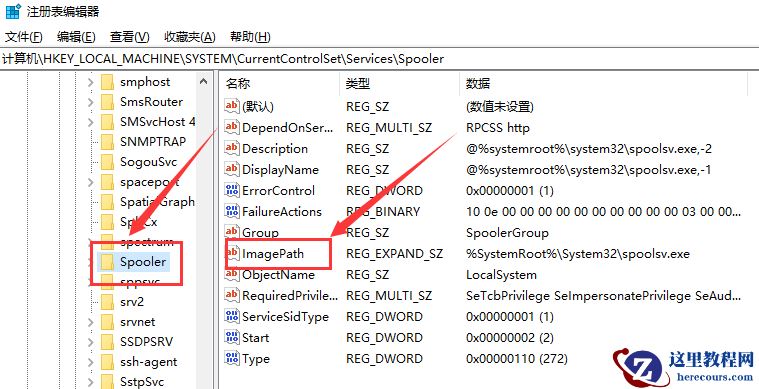Click the Start DWORD value icon
Image resolution: width=759 pixels, height=389 pixels.
[232, 338]
